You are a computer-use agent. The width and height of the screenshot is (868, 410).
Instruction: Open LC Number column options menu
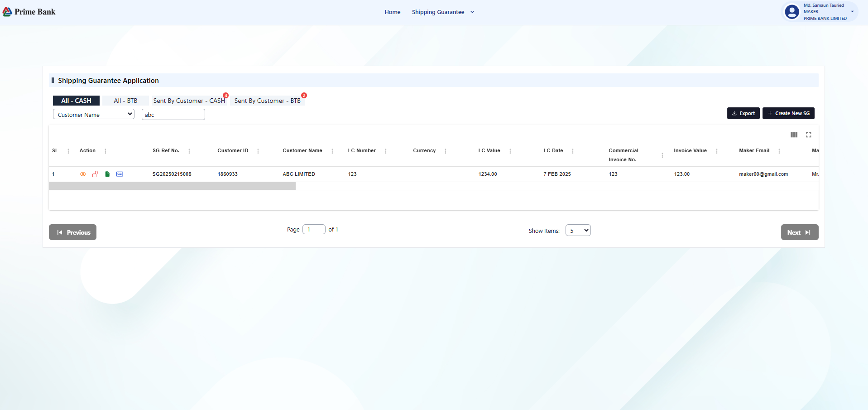386,151
